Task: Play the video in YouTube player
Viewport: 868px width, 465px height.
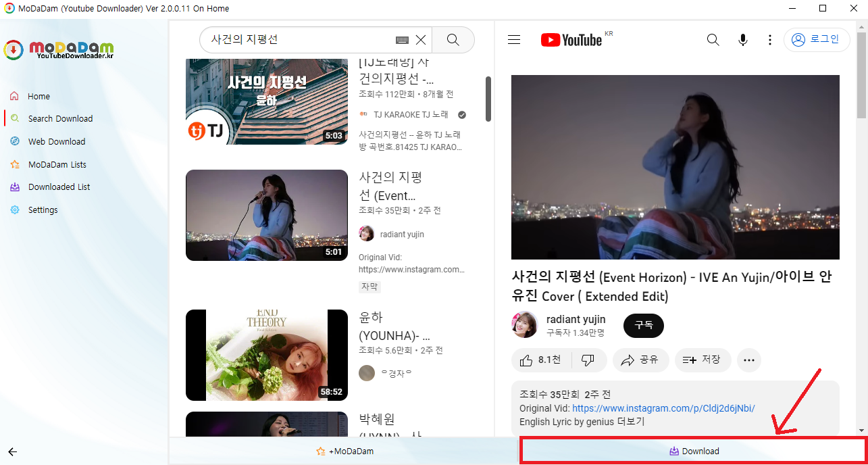Action: click(x=675, y=167)
